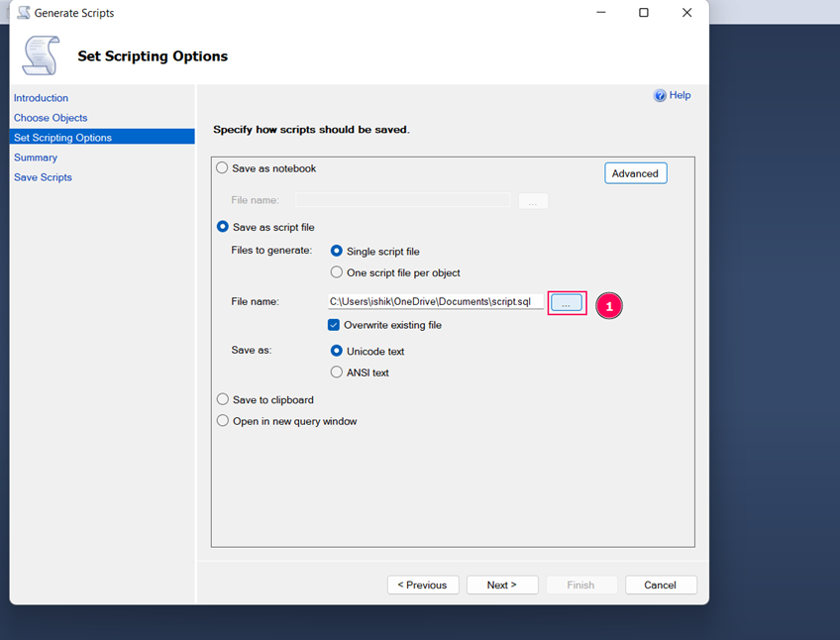Go to the Introduction step
Image resolution: width=840 pixels, height=640 pixels.
(x=41, y=97)
